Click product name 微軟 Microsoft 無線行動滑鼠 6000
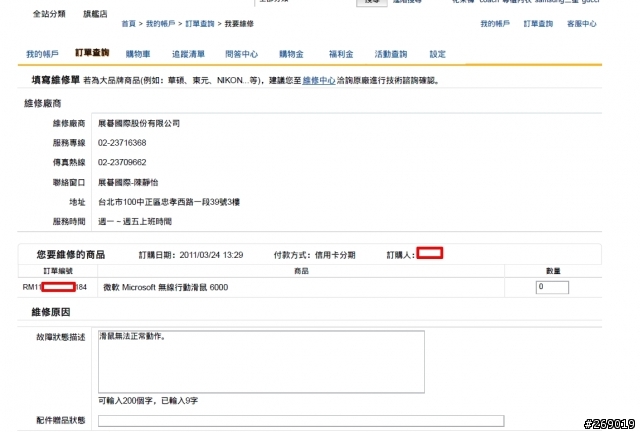 pyautogui.click(x=166, y=287)
